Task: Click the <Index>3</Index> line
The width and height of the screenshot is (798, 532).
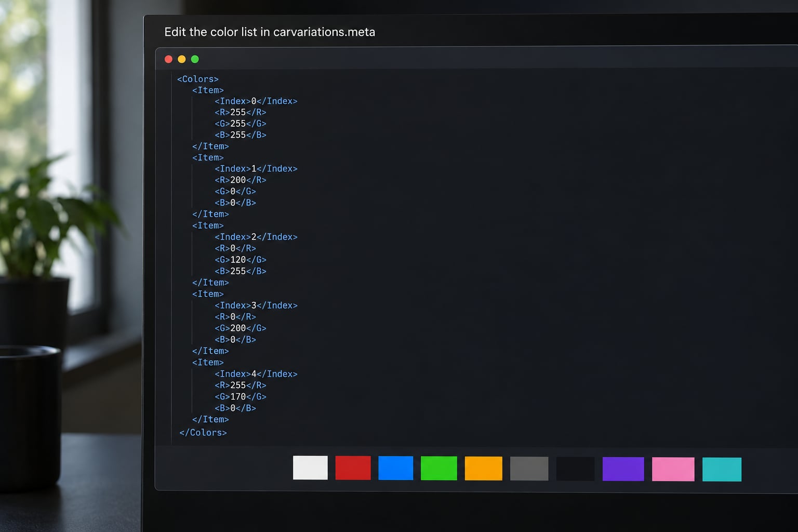Action: tap(256, 305)
